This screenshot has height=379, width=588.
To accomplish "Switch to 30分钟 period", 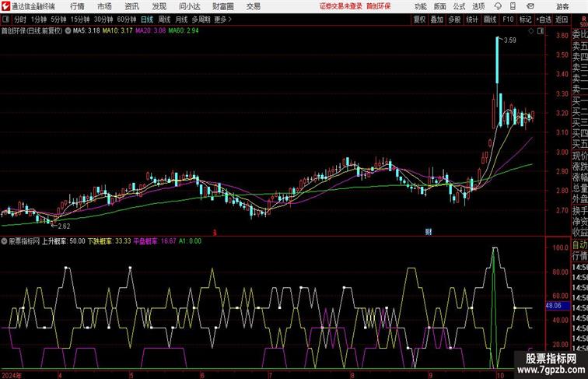I will (103, 19).
